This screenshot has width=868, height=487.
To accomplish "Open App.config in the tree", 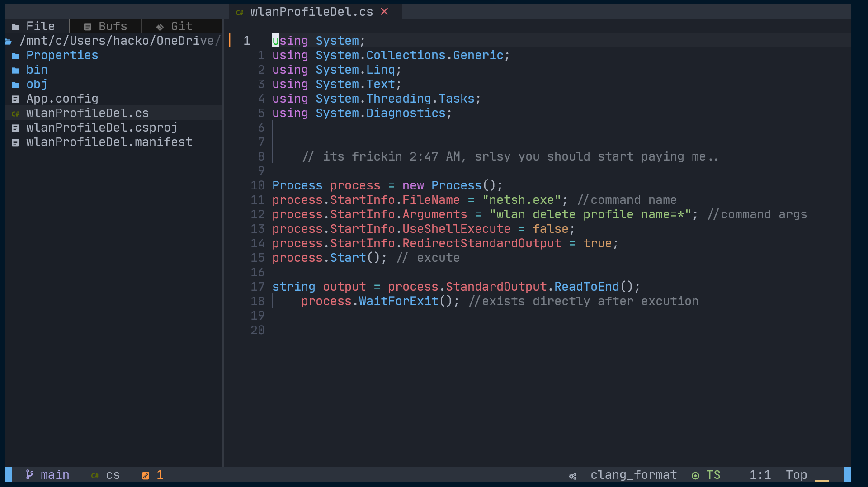I will pyautogui.click(x=62, y=99).
